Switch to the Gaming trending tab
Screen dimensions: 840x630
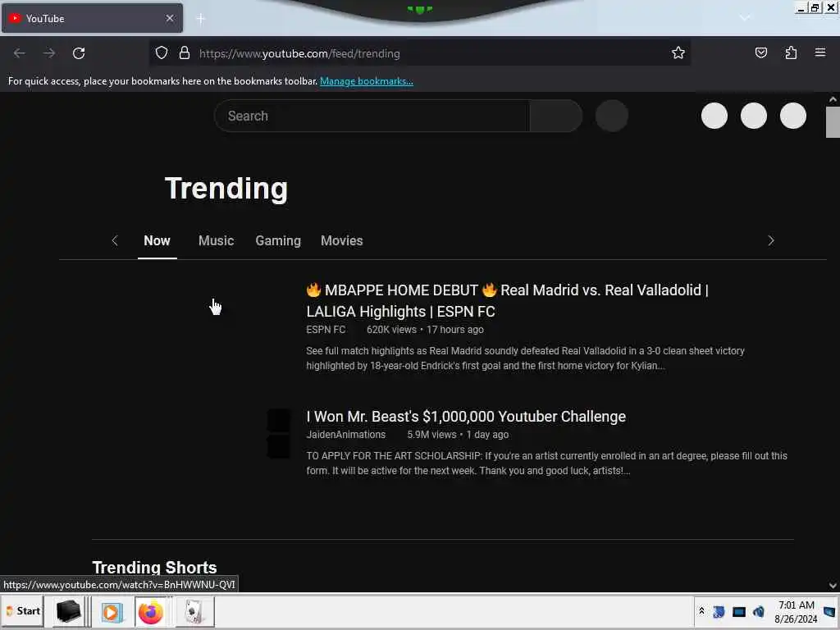[x=278, y=240]
